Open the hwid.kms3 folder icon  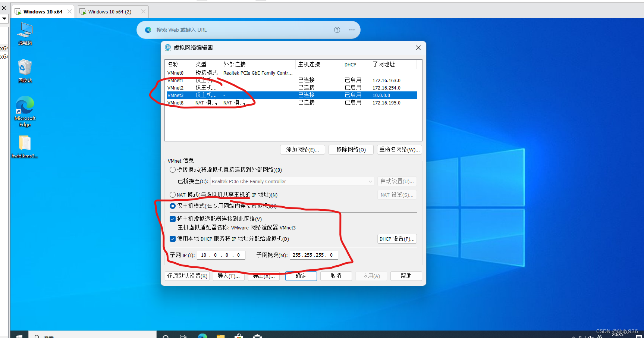pyautogui.click(x=25, y=147)
